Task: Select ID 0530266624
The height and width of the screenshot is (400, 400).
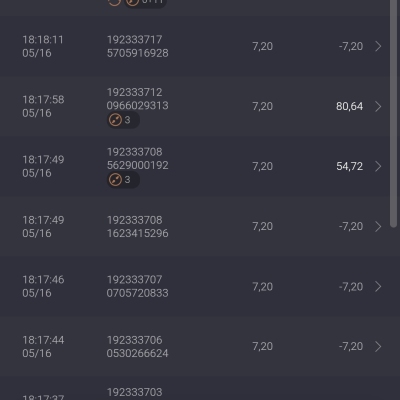Action: click(x=138, y=353)
